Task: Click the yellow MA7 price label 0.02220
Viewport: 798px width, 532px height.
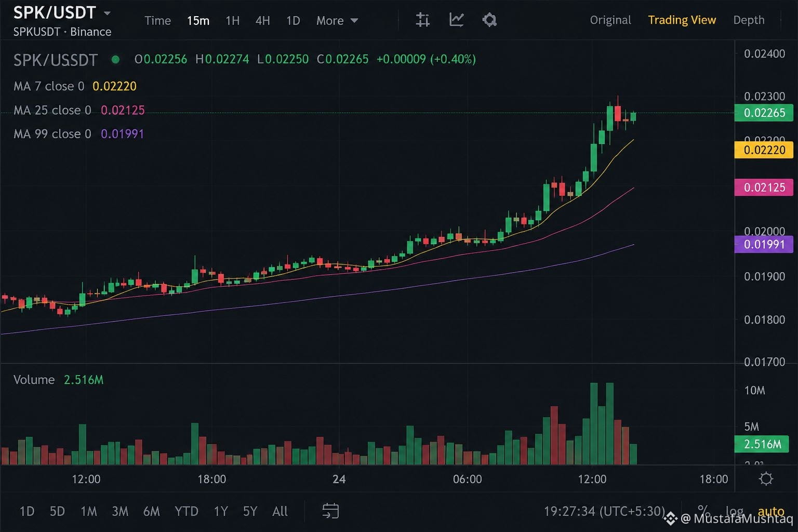Action: (764, 150)
